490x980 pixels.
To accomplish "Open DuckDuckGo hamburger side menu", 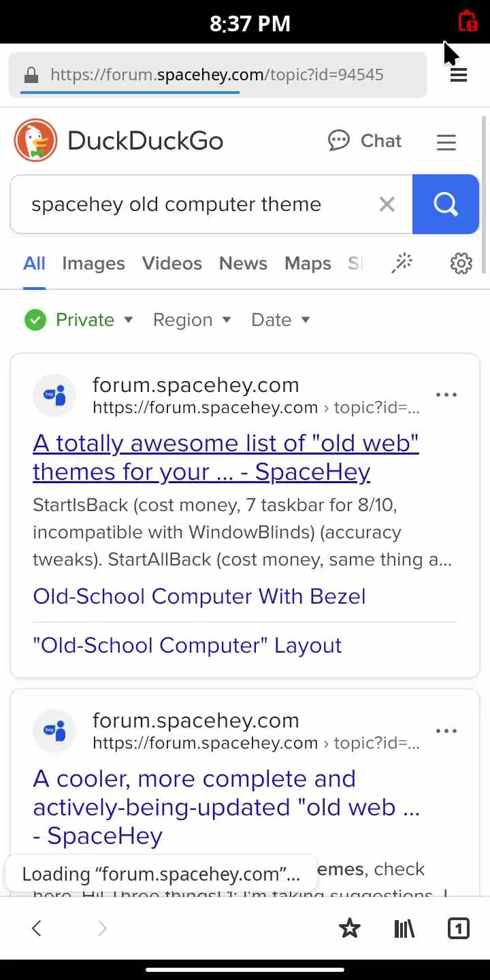I will click(446, 142).
